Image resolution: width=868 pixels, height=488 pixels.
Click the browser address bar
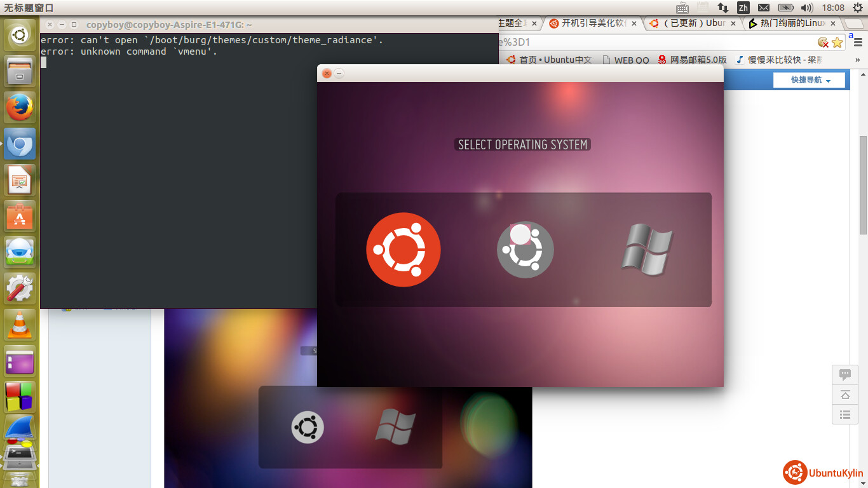654,43
